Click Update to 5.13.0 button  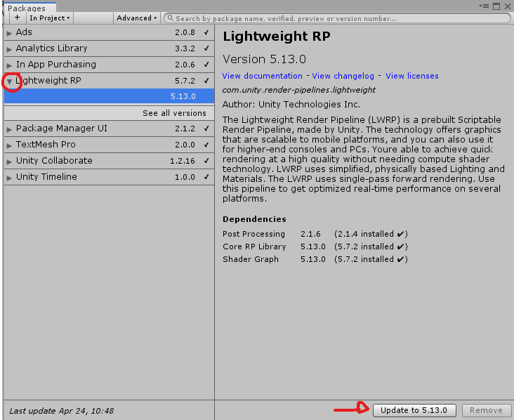click(414, 410)
